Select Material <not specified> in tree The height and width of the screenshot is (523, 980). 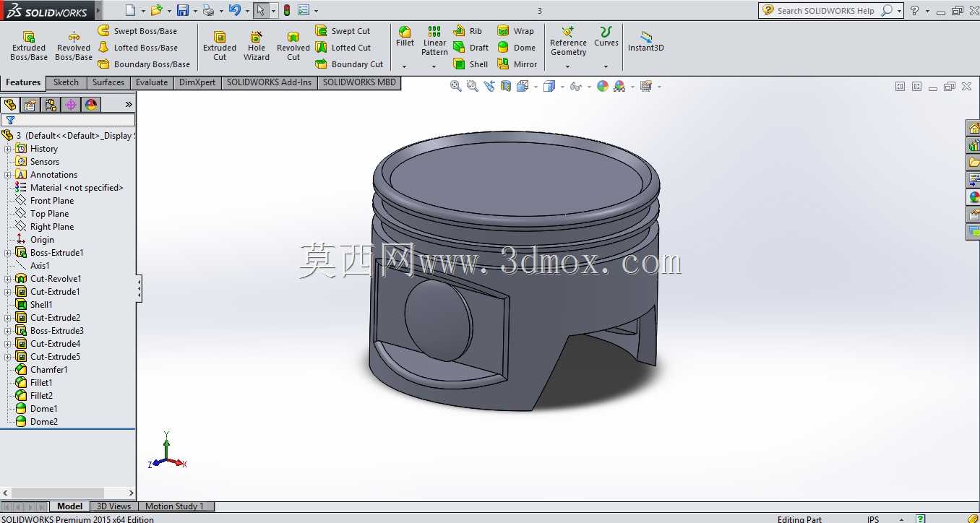pyautogui.click(x=77, y=188)
